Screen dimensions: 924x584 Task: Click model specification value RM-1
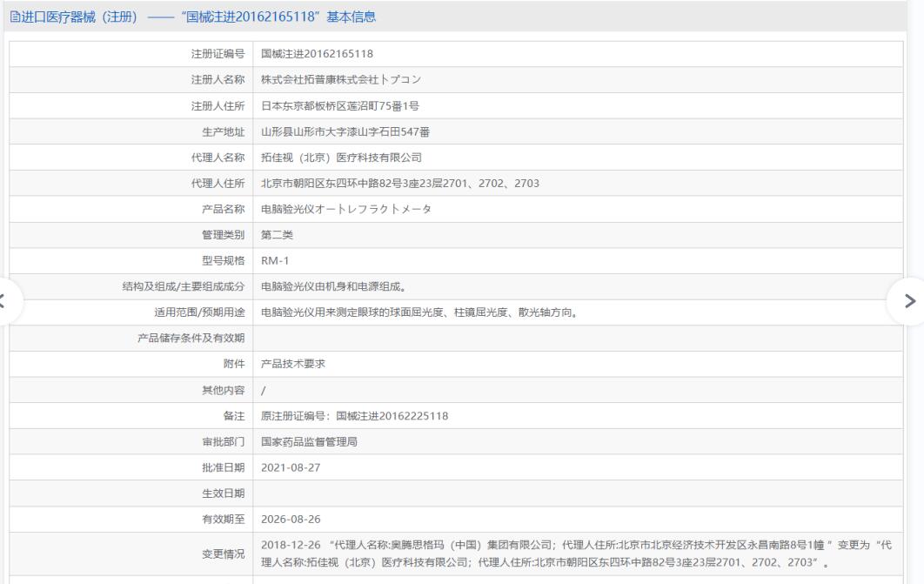[275, 260]
